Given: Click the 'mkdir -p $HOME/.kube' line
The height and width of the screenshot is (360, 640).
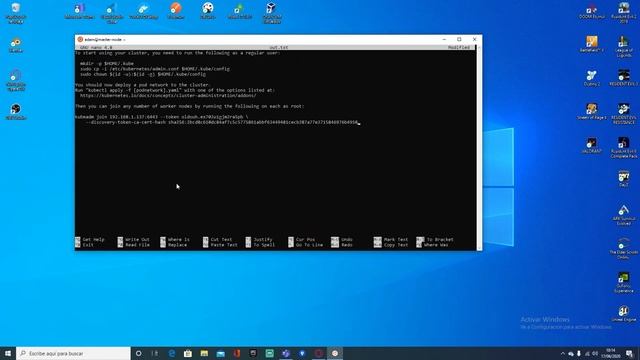Looking at the screenshot, I should (107, 64).
